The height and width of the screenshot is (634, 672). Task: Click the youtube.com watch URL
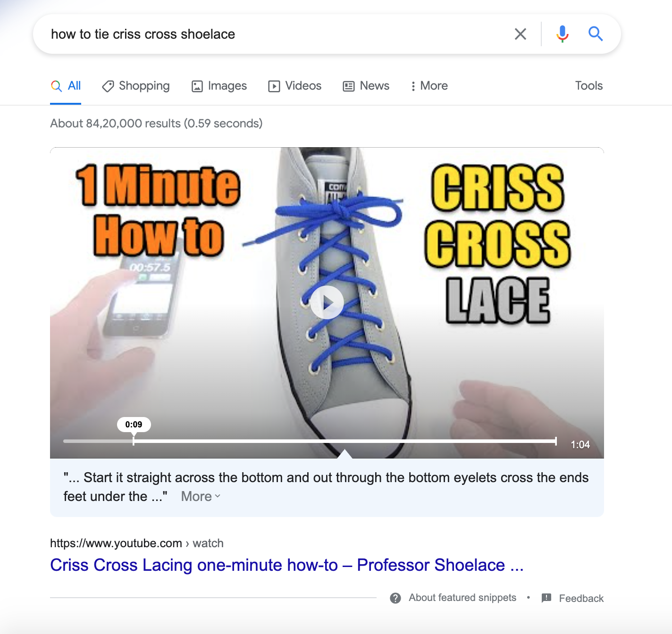click(x=137, y=543)
